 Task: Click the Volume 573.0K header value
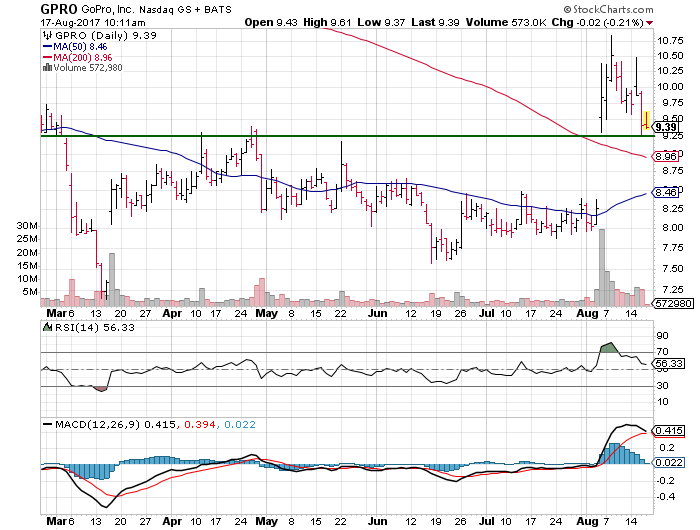pyautogui.click(x=506, y=22)
